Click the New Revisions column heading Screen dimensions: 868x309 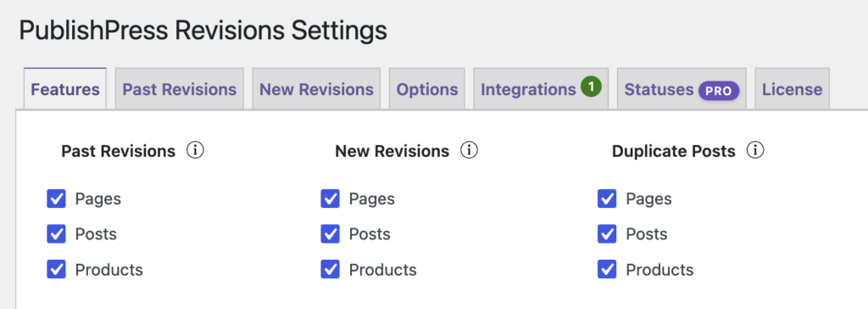pyautogui.click(x=392, y=151)
